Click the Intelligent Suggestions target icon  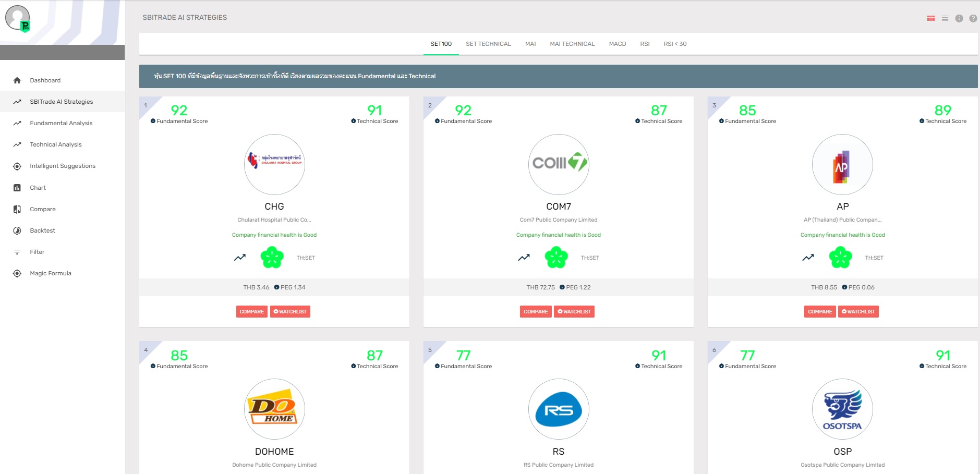coord(17,166)
